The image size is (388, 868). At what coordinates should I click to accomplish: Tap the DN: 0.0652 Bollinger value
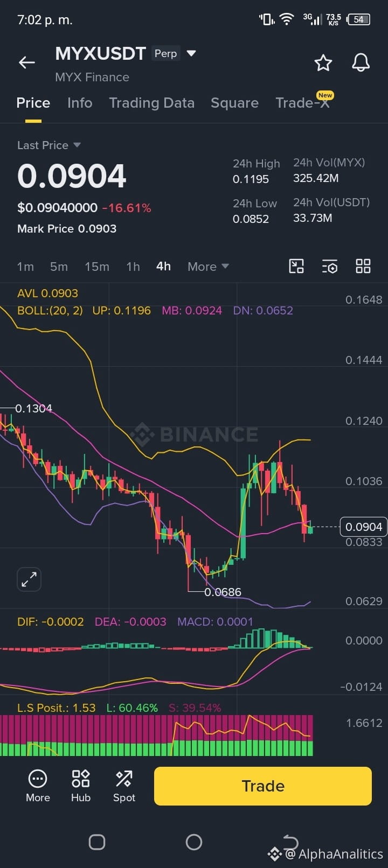tap(263, 310)
